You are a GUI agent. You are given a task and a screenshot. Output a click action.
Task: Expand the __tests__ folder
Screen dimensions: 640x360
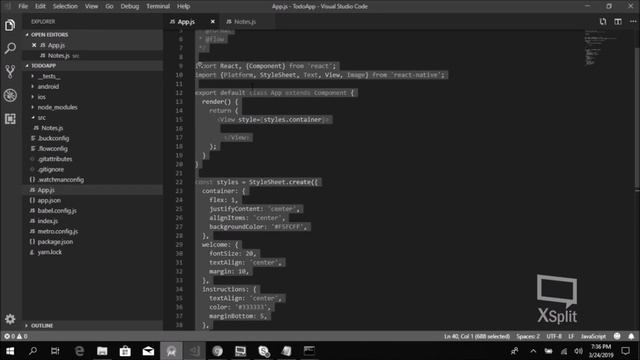(x=49, y=76)
